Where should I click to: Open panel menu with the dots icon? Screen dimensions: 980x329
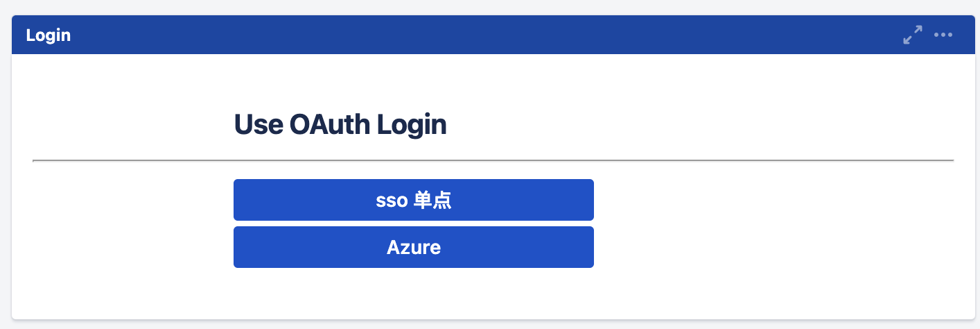(x=943, y=35)
